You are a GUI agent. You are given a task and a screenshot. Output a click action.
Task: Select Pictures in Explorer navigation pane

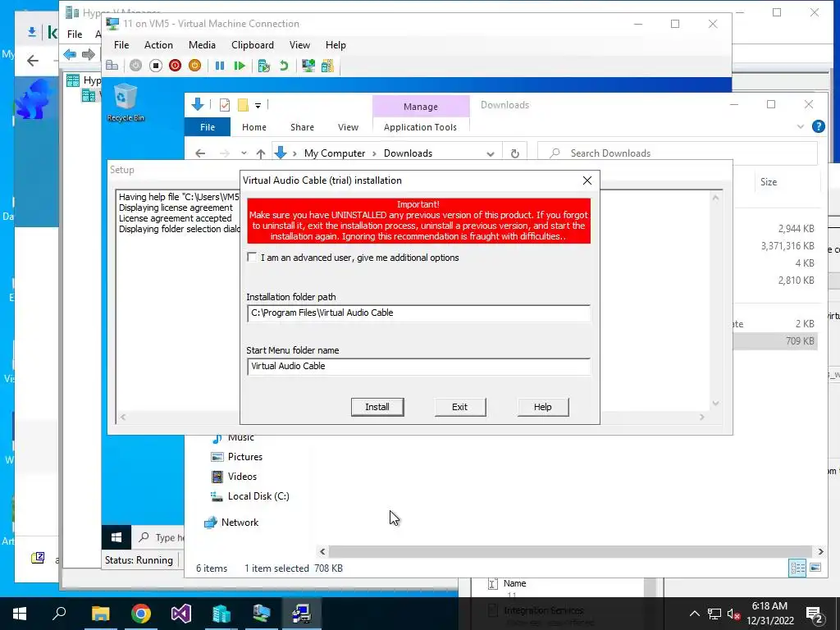point(244,457)
